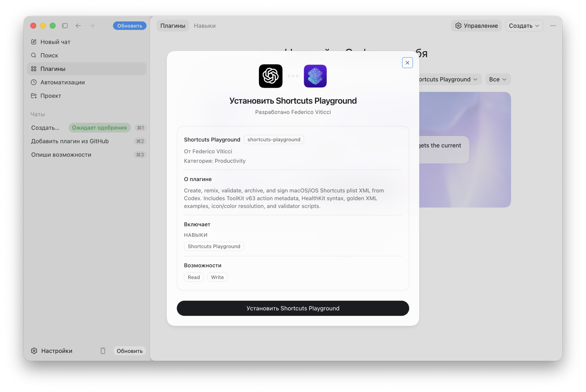Click the Установить Shortcuts Playground dialog title
This screenshot has height=392, width=586.
click(x=293, y=100)
